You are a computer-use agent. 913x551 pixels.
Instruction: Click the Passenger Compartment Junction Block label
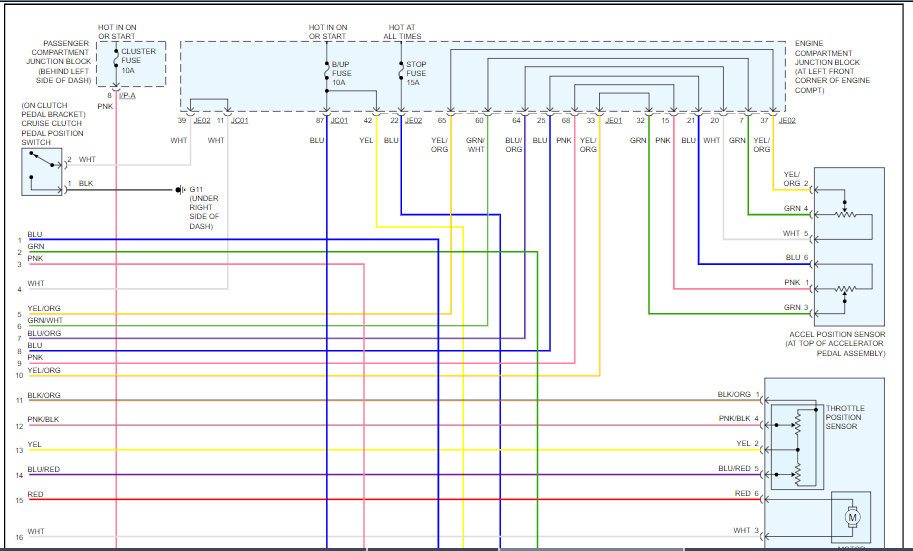coord(58,62)
